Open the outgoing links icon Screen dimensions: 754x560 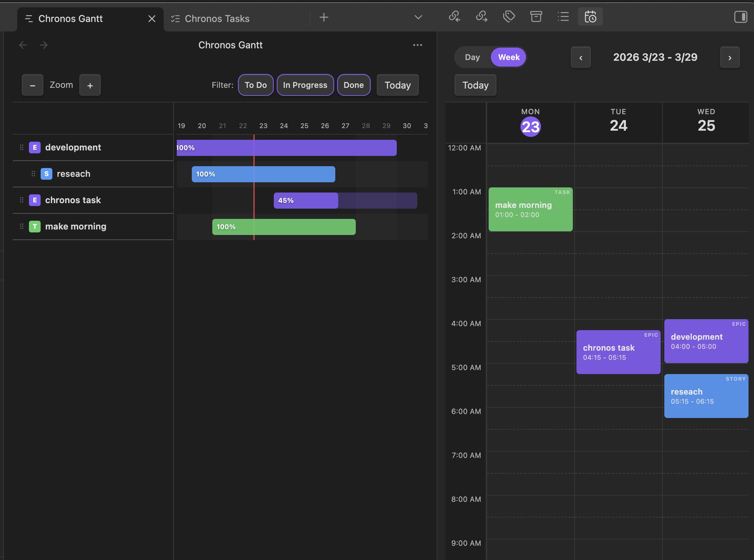click(481, 17)
